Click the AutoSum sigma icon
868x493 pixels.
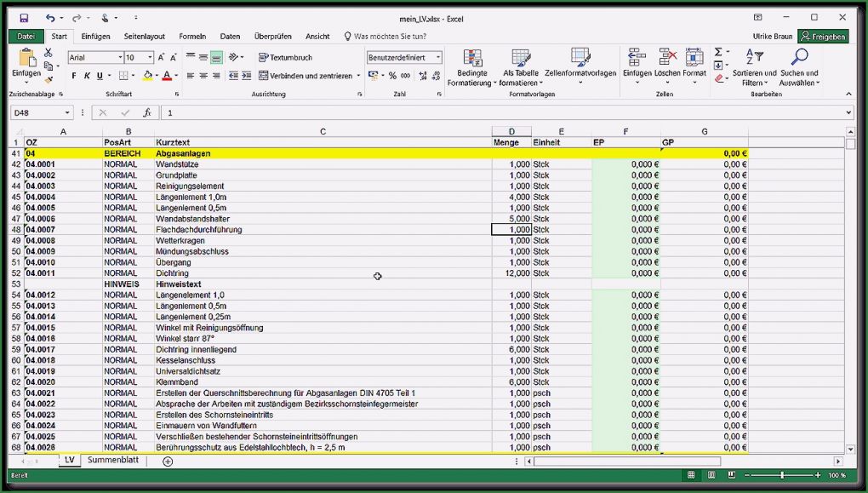(718, 53)
